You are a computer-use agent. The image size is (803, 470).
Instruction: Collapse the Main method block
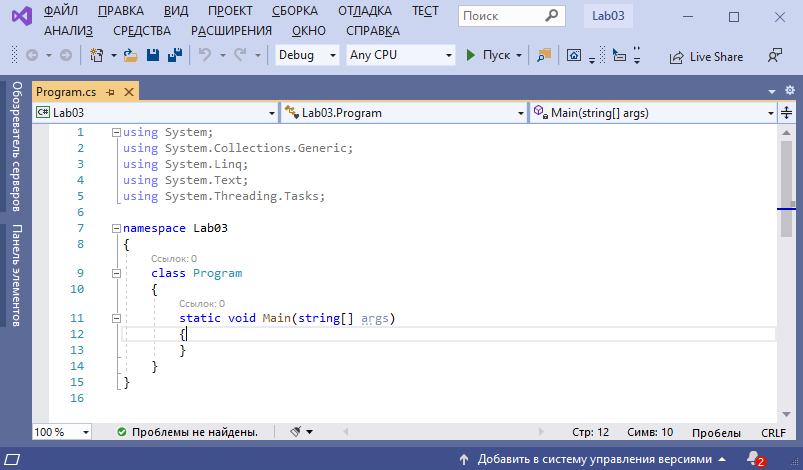click(116, 318)
